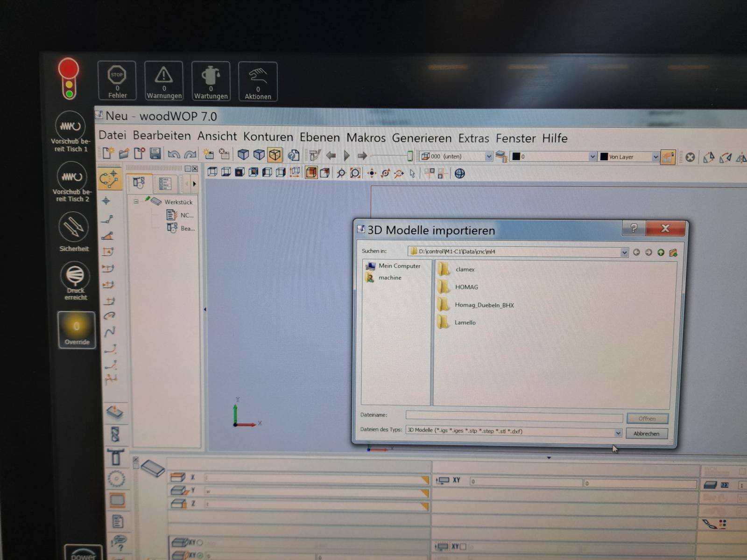Open the Konturen menu
This screenshot has height=560, width=747.
point(268,137)
